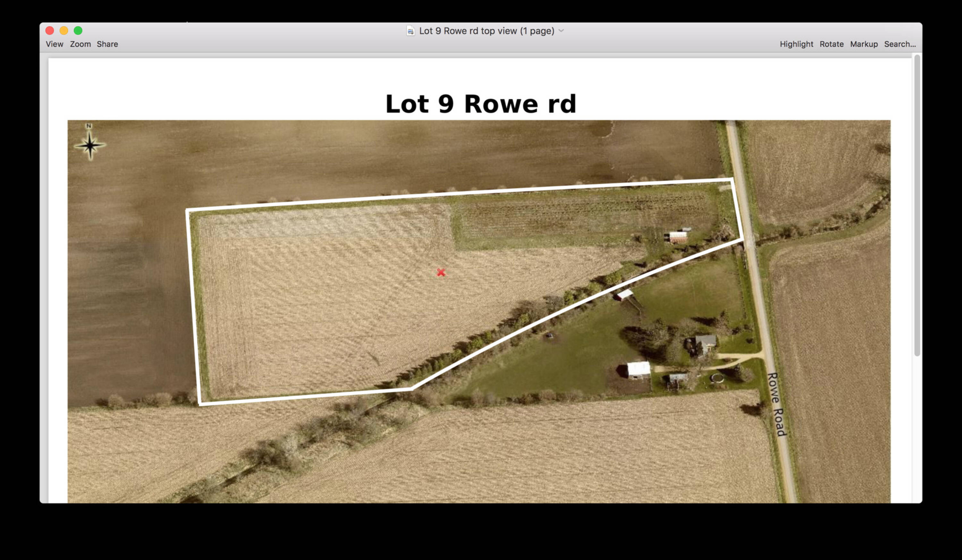Click the Rowe Road label
Image resolution: width=962 pixels, height=560 pixels.
coord(776,404)
